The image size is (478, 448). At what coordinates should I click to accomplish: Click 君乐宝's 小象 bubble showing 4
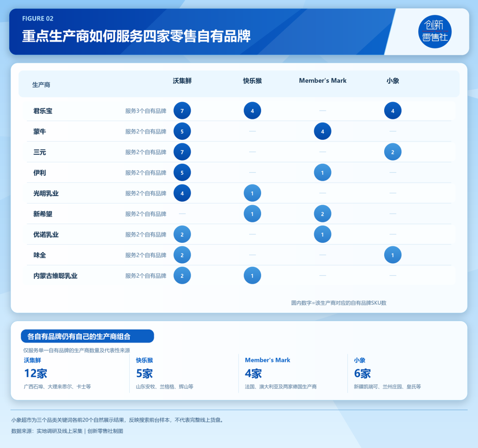[x=393, y=111]
